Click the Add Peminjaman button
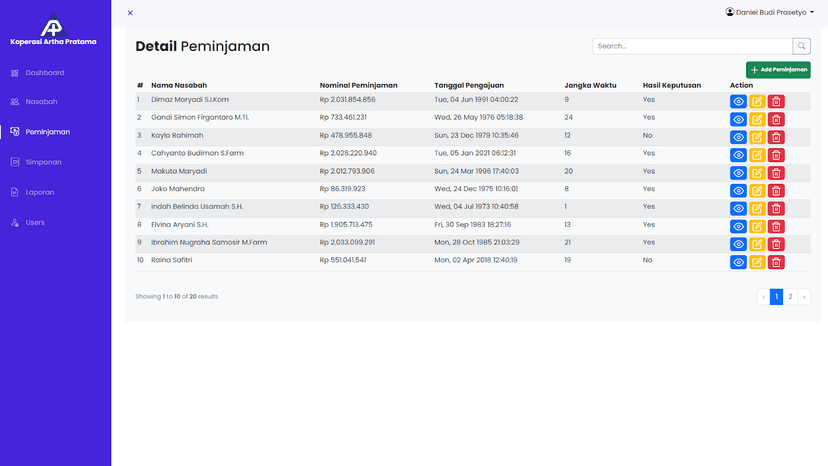Image resolution: width=828 pixels, height=466 pixels. 778,70
